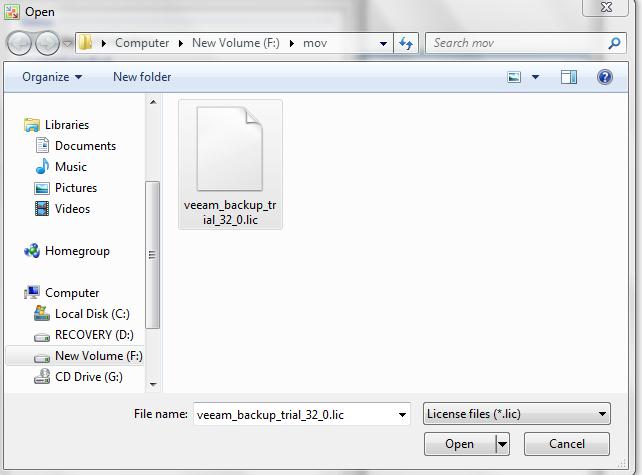Click into the File name text field
The image size is (642, 475).
click(295, 415)
